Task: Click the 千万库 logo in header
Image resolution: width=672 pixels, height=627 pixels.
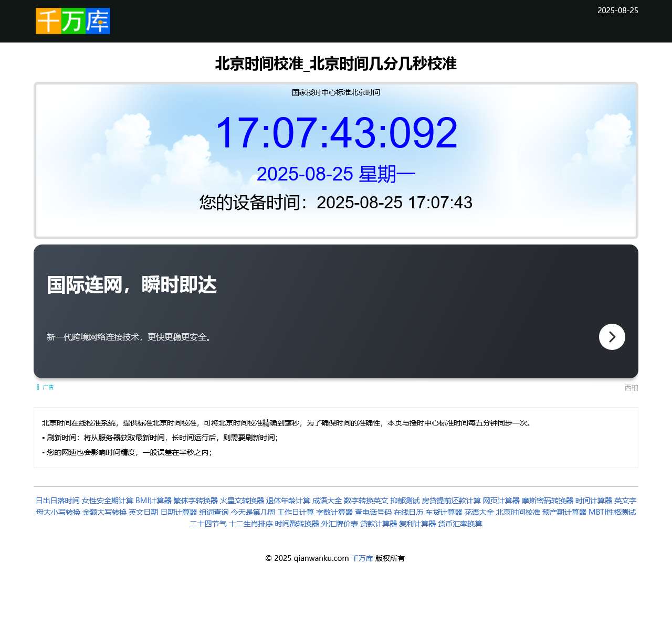Action: [x=73, y=21]
